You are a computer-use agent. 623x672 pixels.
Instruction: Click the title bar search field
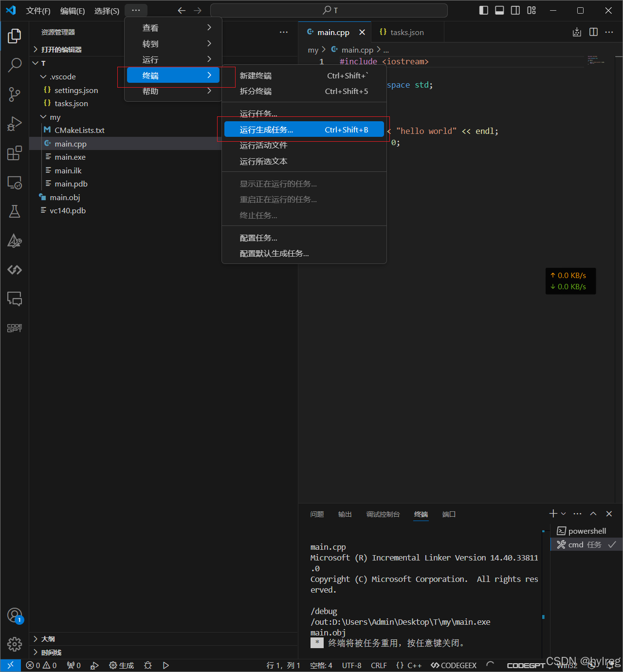pos(329,10)
